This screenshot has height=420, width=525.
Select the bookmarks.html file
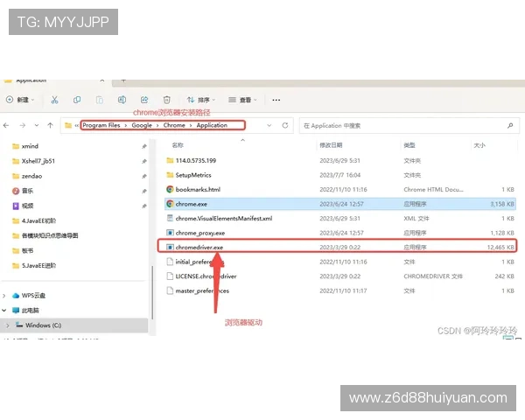pos(340,190)
